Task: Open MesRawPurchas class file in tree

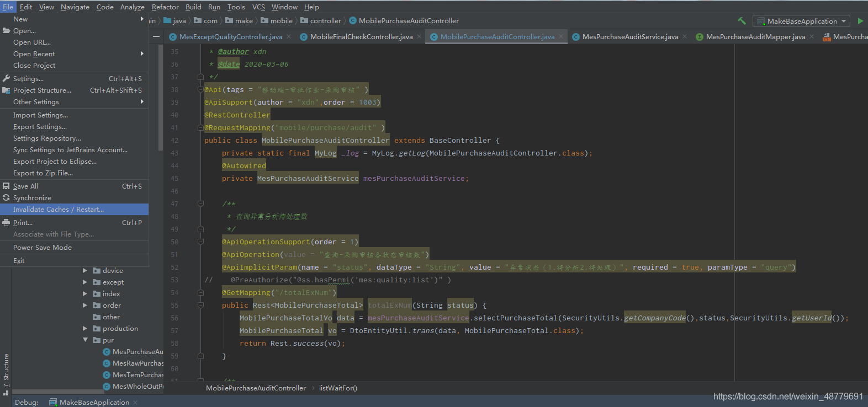Action: point(133,363)
